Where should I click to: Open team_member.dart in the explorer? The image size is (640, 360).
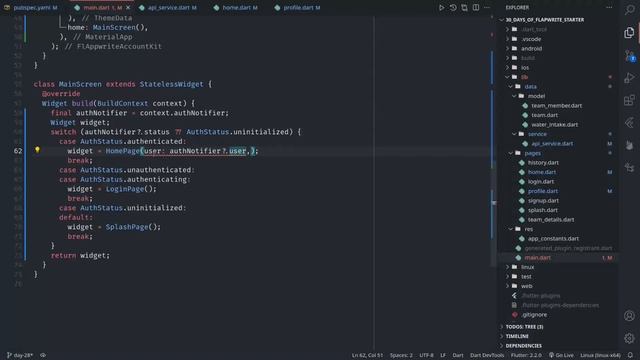[x=556, y=105]
